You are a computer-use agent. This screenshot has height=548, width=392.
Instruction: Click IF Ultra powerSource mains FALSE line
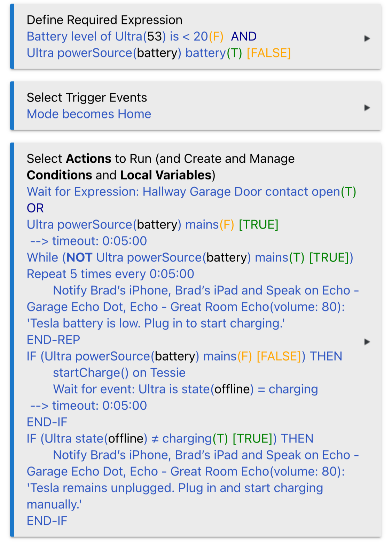tap(185, 356)
